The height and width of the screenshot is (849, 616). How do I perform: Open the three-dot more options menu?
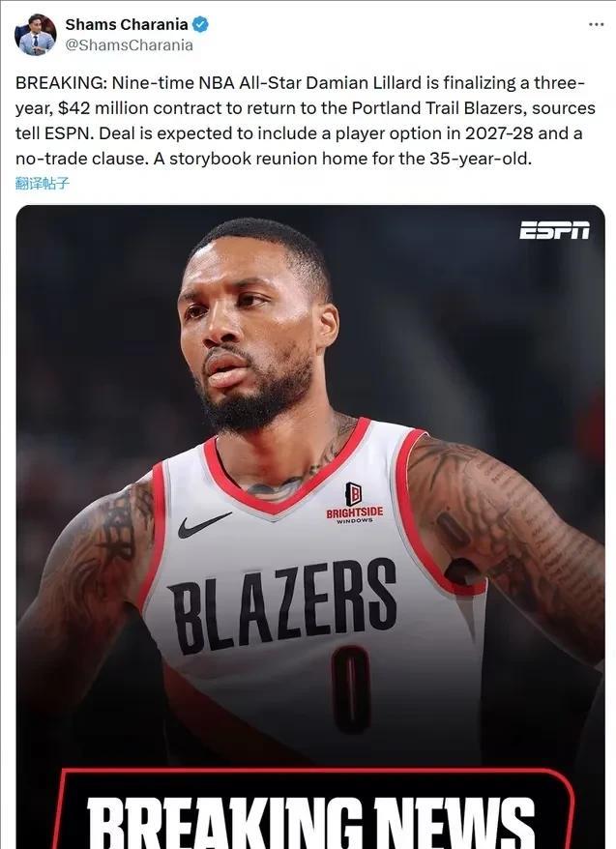pyautogui.click(x=596, y=24)
